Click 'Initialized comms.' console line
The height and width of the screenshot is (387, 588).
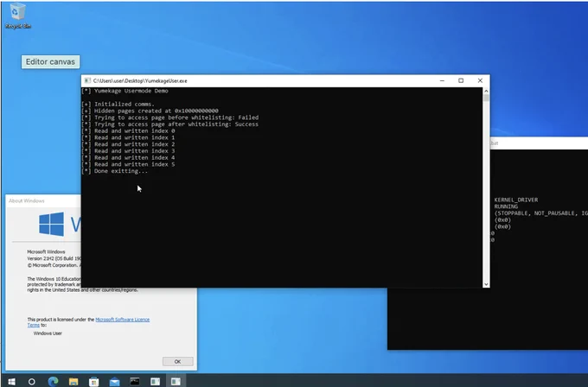click(118, 105)
